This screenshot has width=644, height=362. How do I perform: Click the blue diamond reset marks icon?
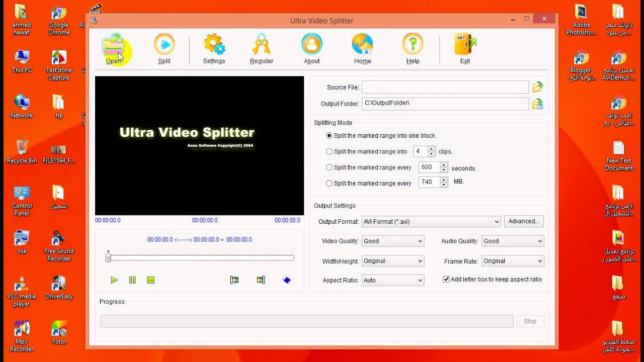pos(287,280)
